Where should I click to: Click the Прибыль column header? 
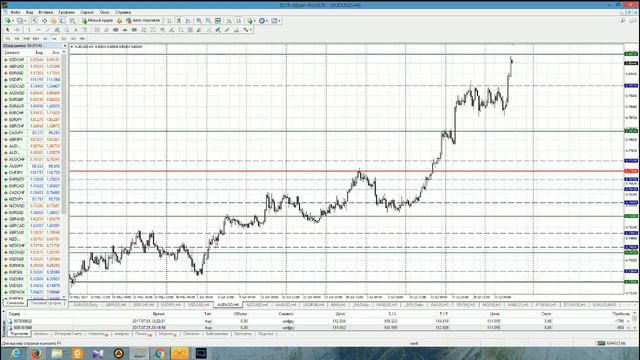(621, 314)
